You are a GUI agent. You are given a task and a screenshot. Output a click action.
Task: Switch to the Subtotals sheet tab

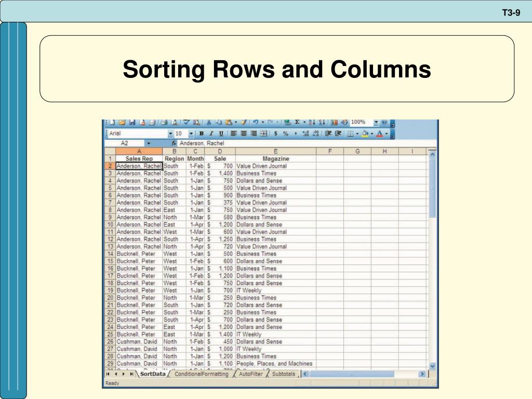coord(284,374)
